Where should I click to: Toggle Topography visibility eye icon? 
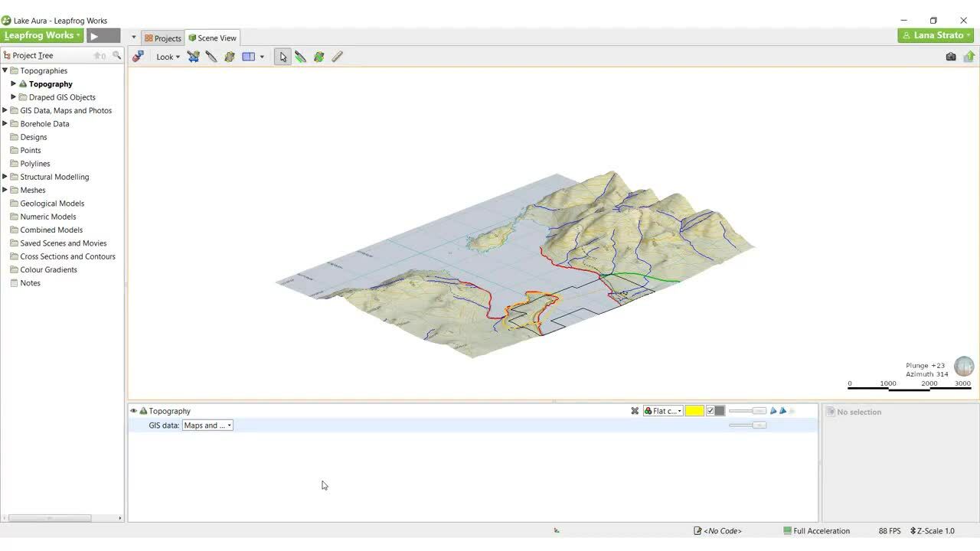click(x=133, y=411)
